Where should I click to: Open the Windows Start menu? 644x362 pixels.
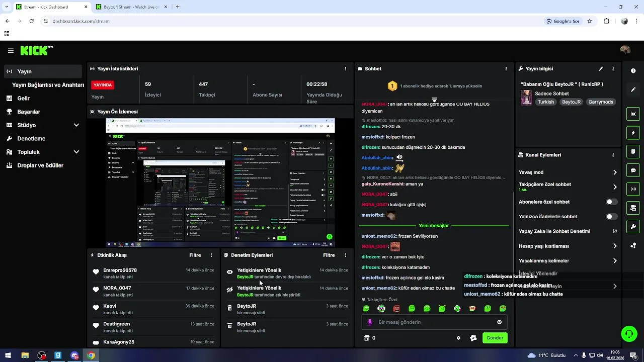(x=8, y=355)
